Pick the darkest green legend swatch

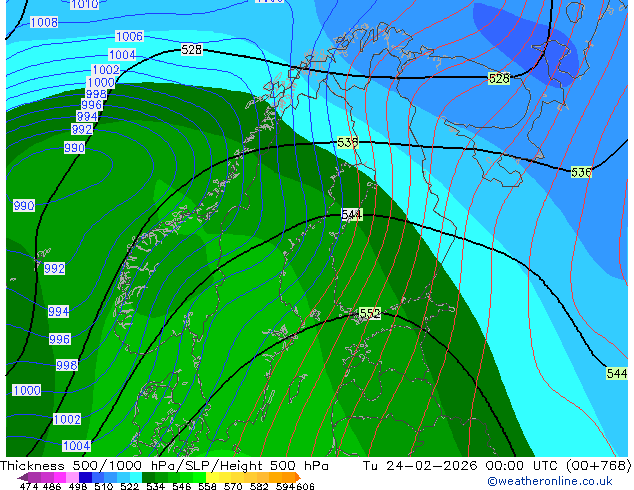pos(149,477)
